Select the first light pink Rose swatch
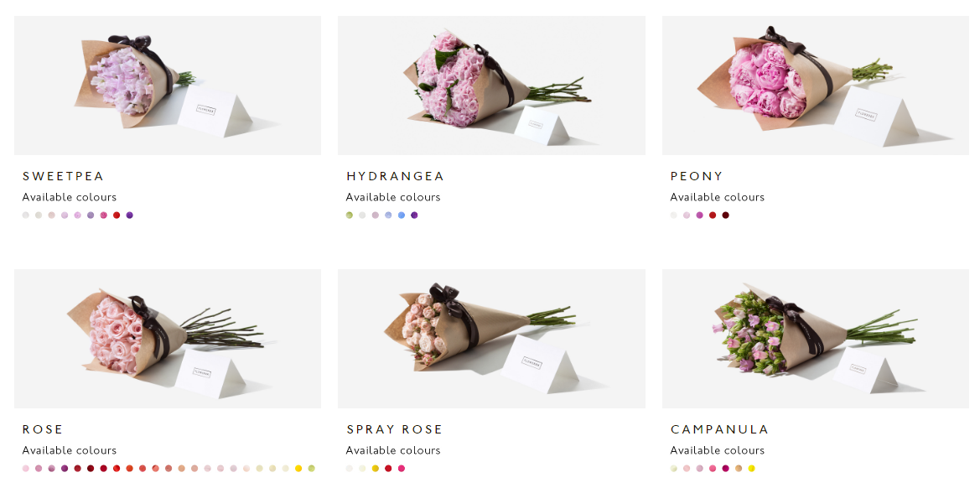The image size is (980, 488). [x=26, y=468]
